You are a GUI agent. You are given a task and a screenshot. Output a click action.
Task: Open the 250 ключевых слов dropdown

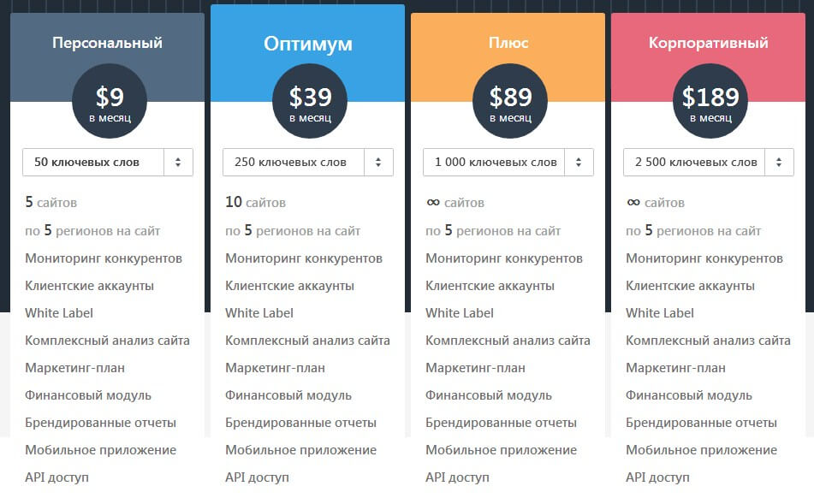pyautogui.click(x=307, y=162)
